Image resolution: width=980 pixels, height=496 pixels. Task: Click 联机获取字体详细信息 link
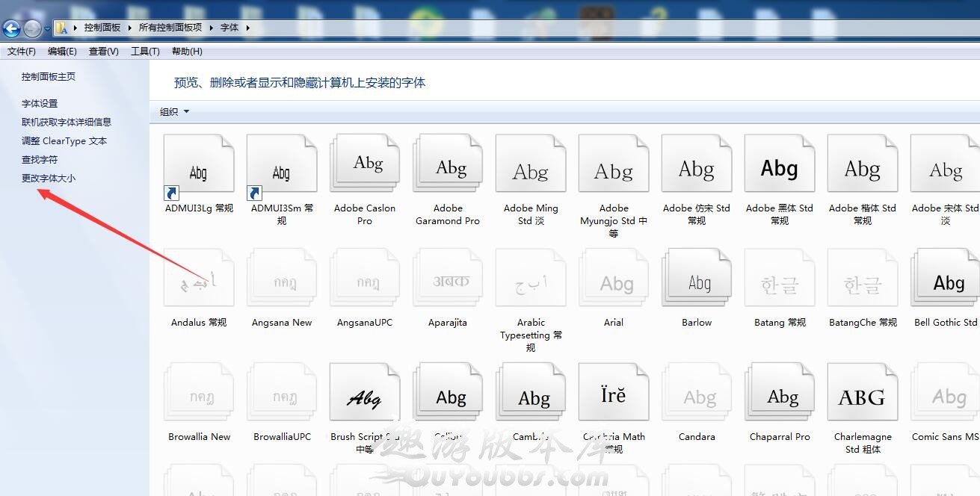(x=67, y=123)
